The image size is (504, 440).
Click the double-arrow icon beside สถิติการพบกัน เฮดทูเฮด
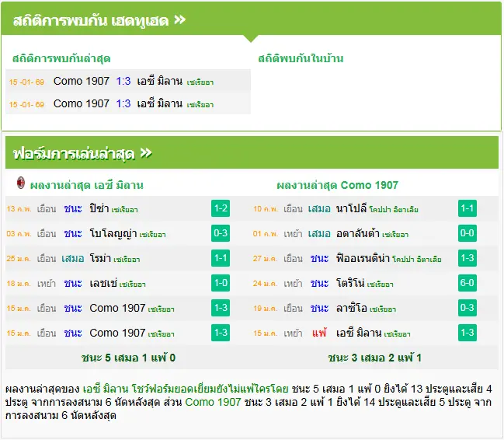179,20
